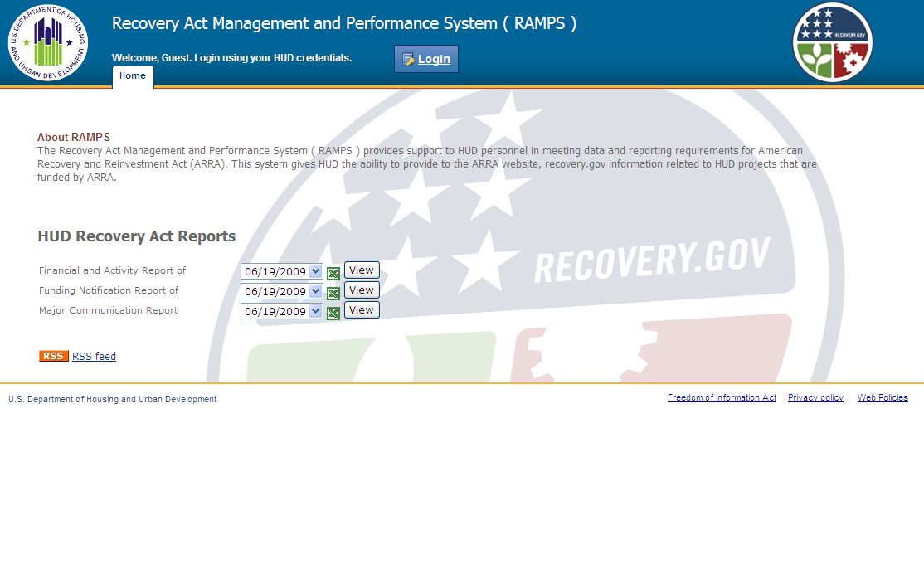Click the 'Major Communication Report' label

108,311
